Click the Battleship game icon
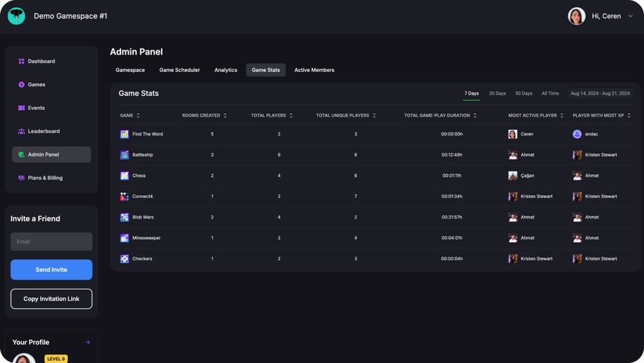 point(125,155)
